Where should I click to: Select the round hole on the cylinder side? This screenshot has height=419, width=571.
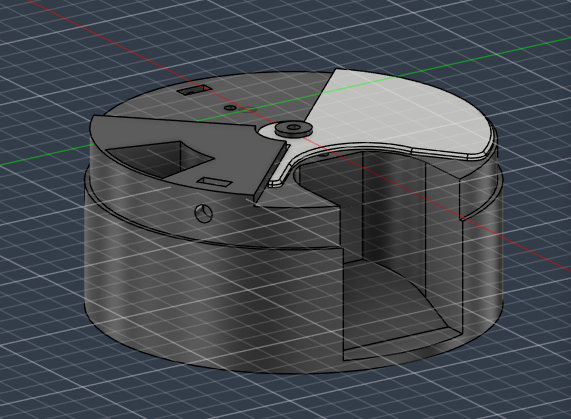(x=204, y=213)
